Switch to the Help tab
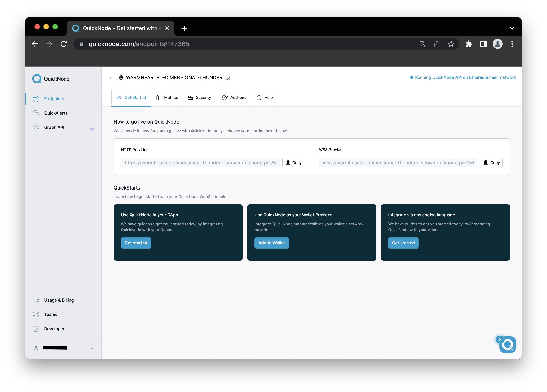Viewport: 547px width, 392px height. pyautogui.click(x=265, y=98)
